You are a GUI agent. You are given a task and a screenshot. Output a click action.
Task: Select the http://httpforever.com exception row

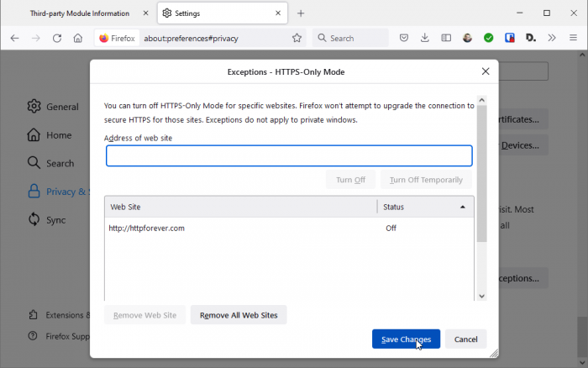pyautogui.click(x=241, y=228)
